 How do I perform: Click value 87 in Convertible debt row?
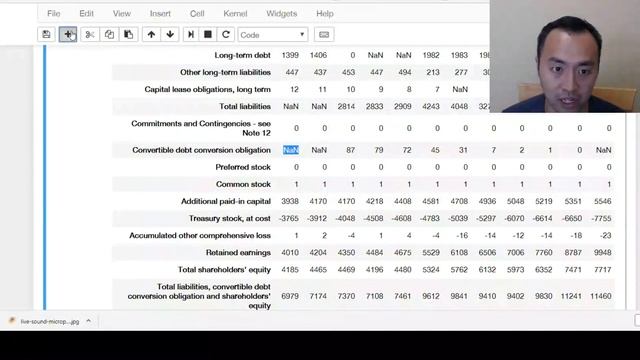point(350,150)
